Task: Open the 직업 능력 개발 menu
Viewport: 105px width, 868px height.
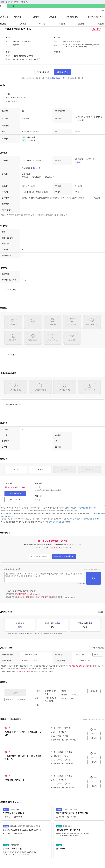Action: (72, 17)
